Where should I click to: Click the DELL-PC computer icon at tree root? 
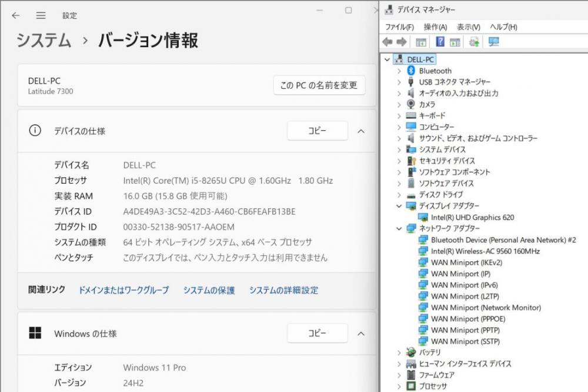[399, 59]
